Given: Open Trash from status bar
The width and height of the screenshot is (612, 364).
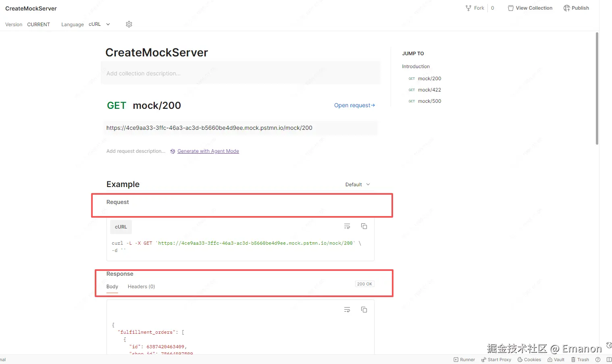Looking at the screenshot, I should click(580, 360).
